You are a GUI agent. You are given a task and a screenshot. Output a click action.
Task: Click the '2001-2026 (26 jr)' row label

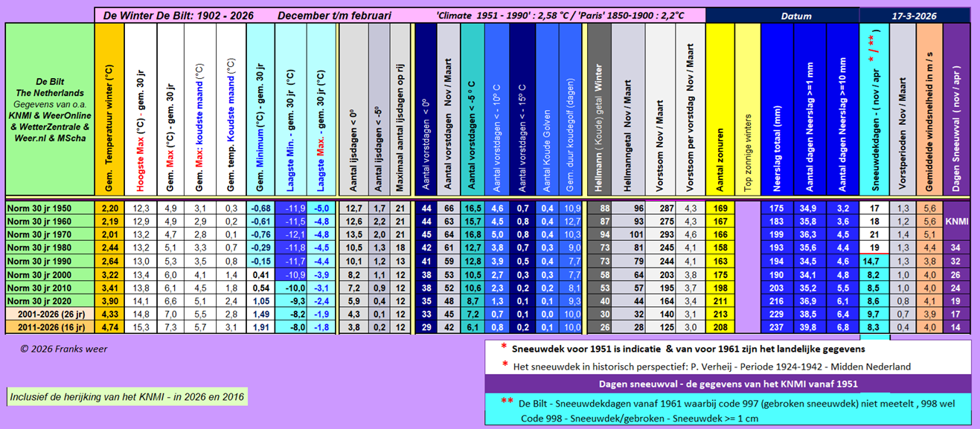(x=49, y=314)
